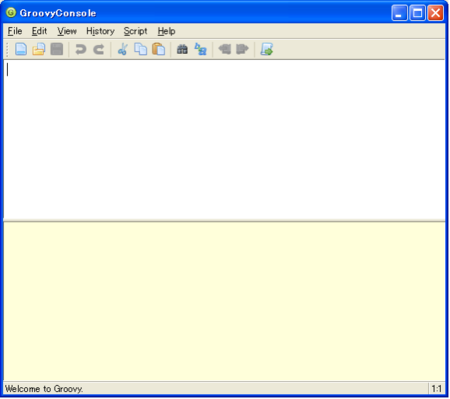The width and height of the screenshot is (450, 399).
Task: Click the New File toolbar icon
Action: pos(21,49)
